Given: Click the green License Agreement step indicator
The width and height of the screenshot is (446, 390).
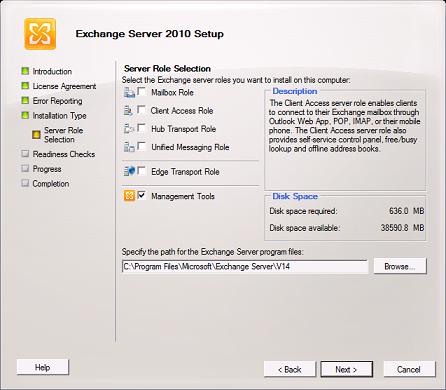Looking at the screenshot, I should pyautogui.click(x=25, y=86).
